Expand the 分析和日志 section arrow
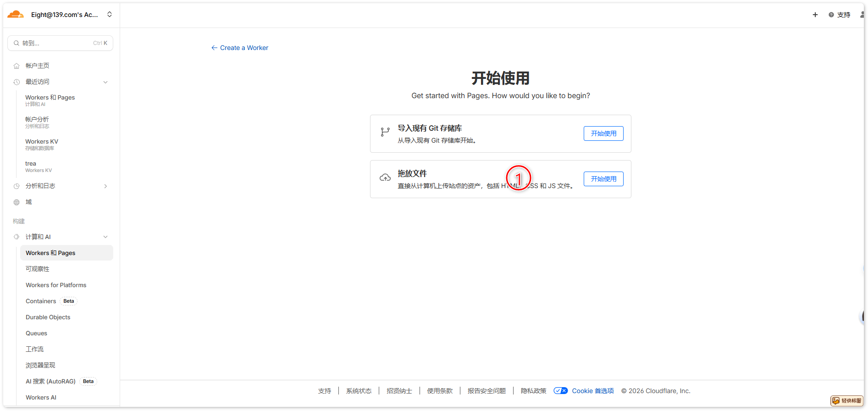This screenshot has height=411, width=868. (x=105, y=186)
